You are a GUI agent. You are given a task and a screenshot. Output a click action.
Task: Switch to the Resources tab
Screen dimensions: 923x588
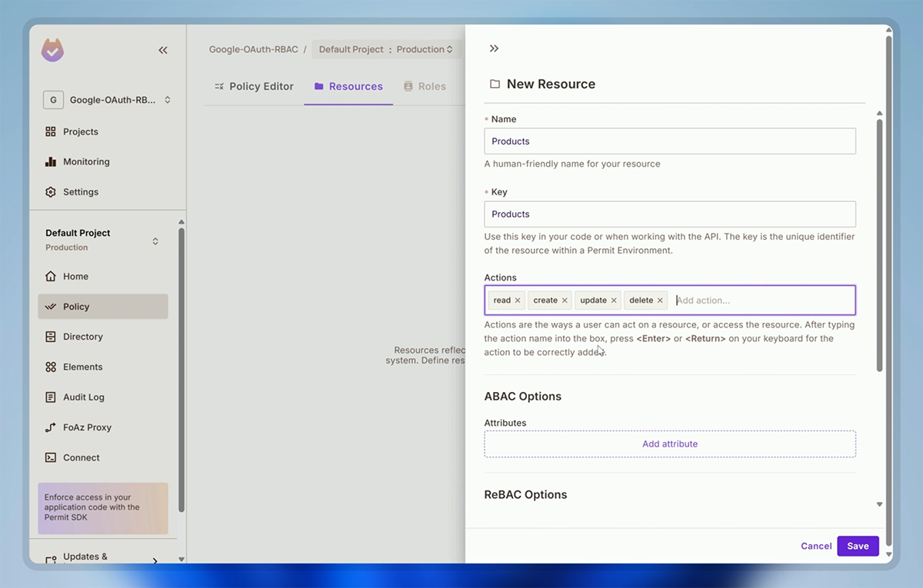click(348, 86)
